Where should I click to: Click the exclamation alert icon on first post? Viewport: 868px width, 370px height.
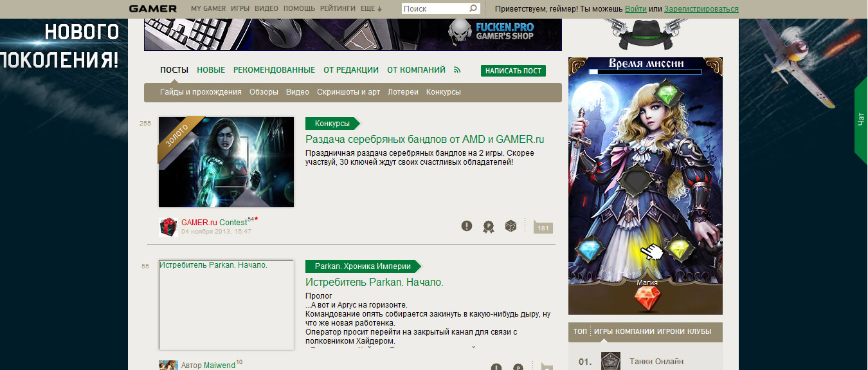point(467,226)
